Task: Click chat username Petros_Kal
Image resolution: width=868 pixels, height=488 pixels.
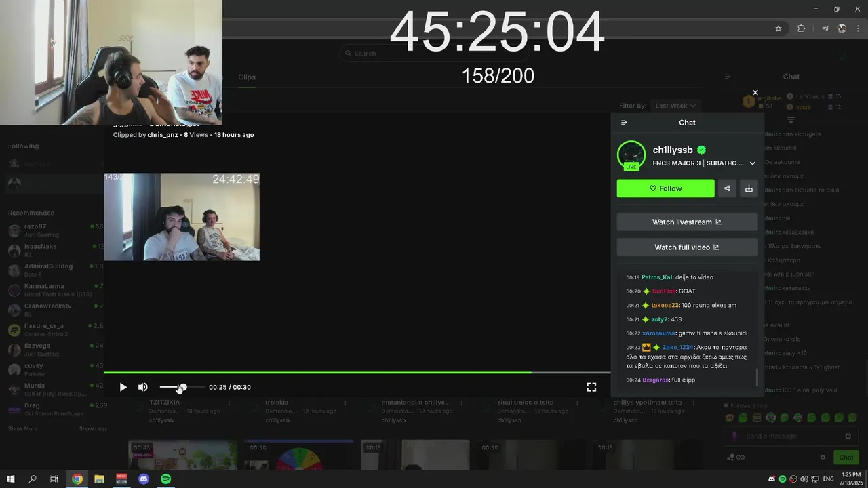Action: (x=656, y=277)
